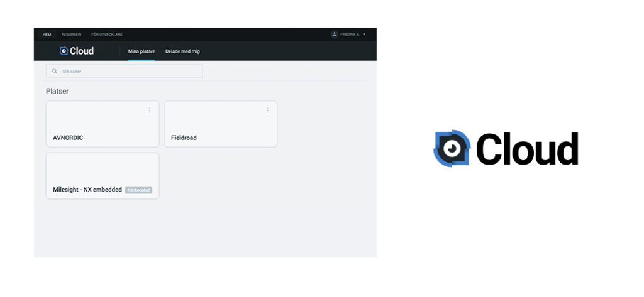The height and width of the screenshot is (297, 644).
Task: Switch to the Mina platser tab
Action: (x=141, y=51)
